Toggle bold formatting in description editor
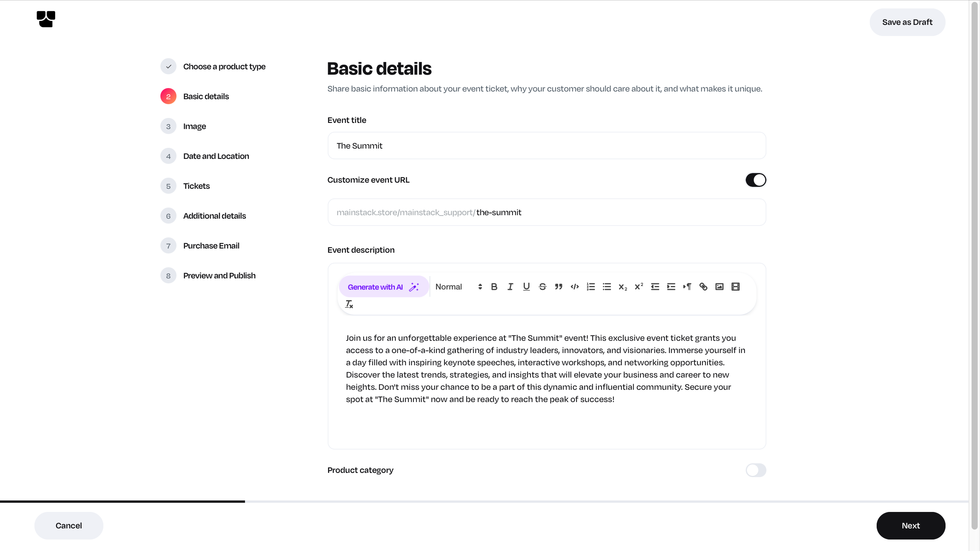This screenshot has height=551, width=980. [494, 287]
